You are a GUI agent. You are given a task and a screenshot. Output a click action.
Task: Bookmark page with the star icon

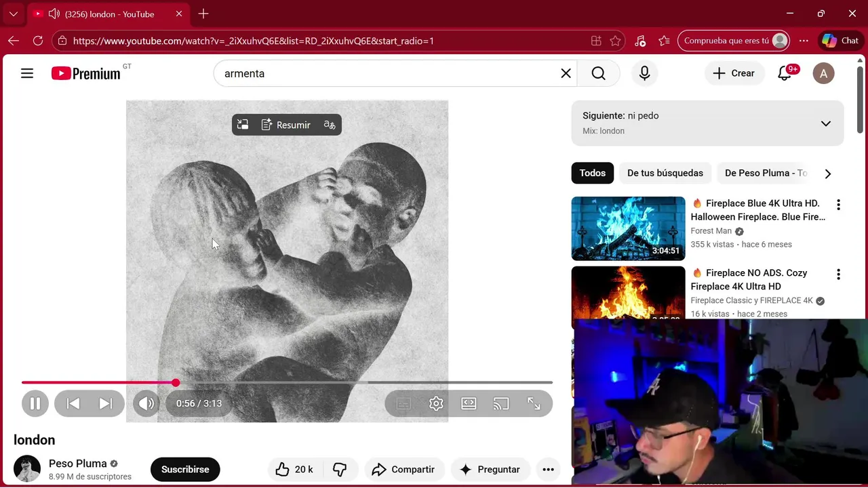point(615,41)
